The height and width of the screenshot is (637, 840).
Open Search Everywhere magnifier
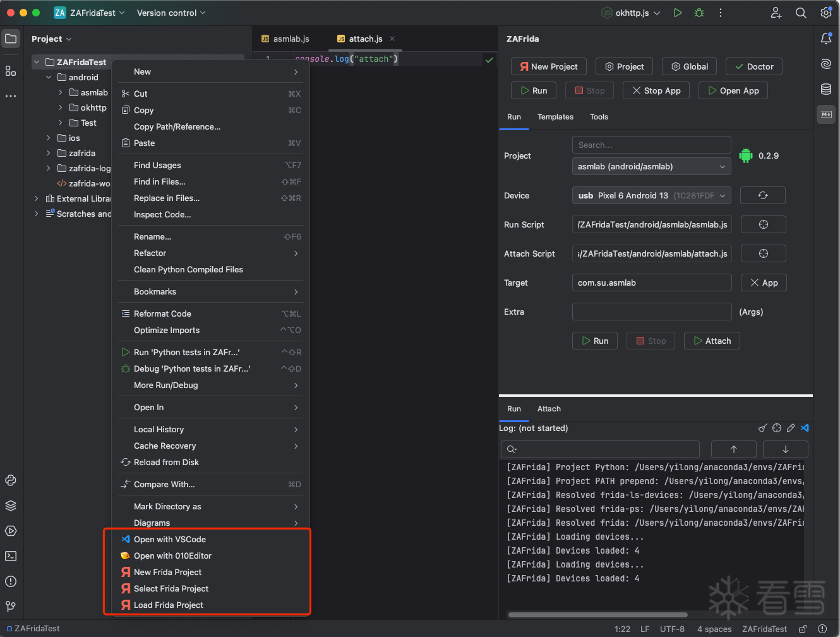pyautogui.click(x=801, y=13)
